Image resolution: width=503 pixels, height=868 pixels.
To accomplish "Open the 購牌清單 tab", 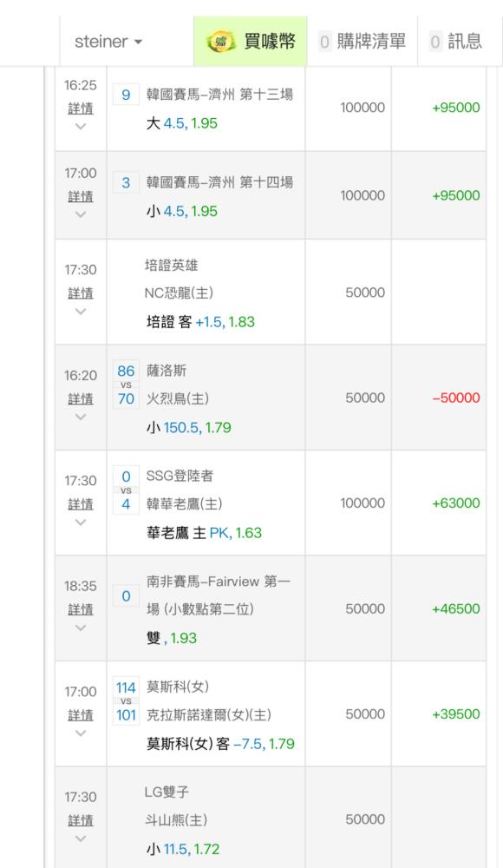I will click(x=363, y=42).
